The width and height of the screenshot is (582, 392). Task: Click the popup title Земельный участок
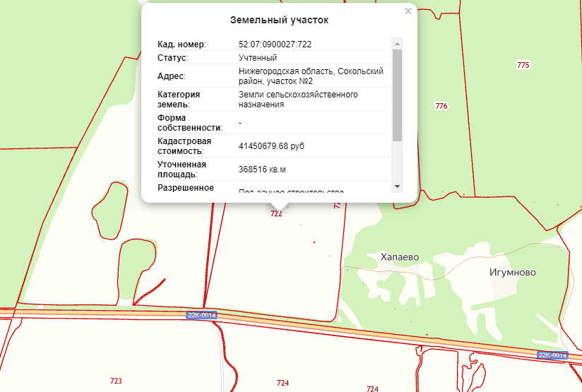pyautogui.click(x=279, y=20)
